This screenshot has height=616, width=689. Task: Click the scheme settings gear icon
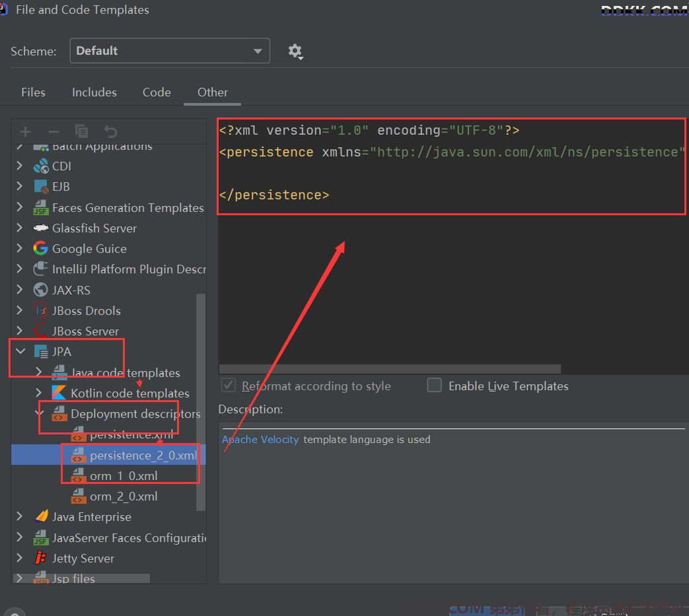click(x=295, y=51)
